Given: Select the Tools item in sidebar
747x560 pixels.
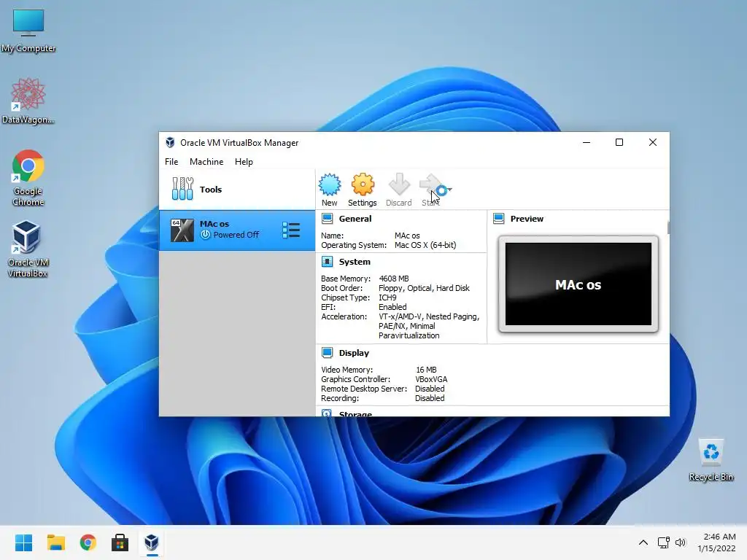Looking at the screenshot, I should click(237, 190).
